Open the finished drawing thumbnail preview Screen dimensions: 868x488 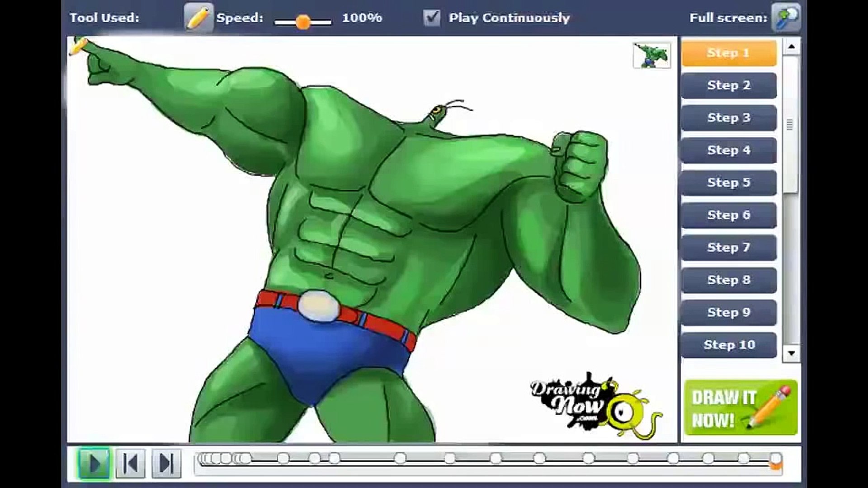click(652, 56)
